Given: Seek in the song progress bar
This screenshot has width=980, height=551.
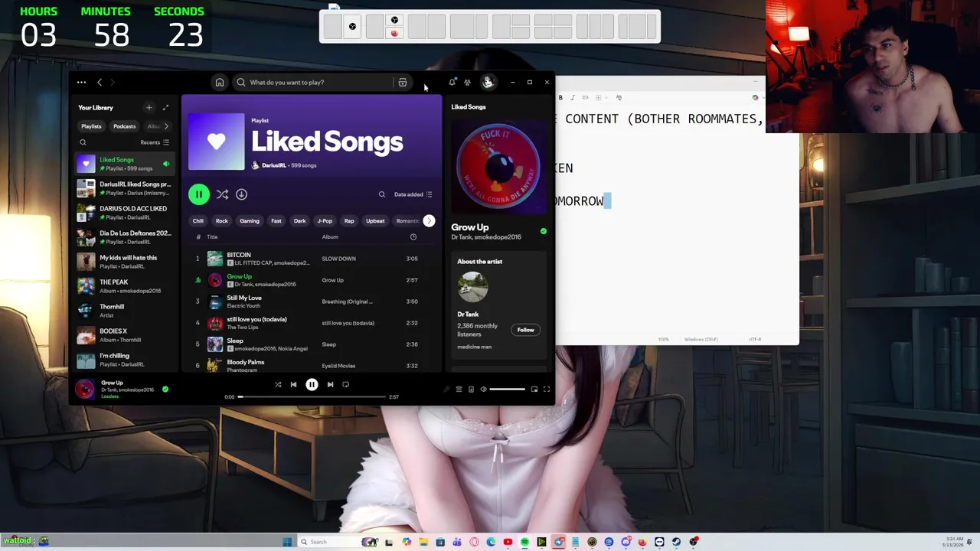Looking at the screenshot, I should tap(312, 397).
